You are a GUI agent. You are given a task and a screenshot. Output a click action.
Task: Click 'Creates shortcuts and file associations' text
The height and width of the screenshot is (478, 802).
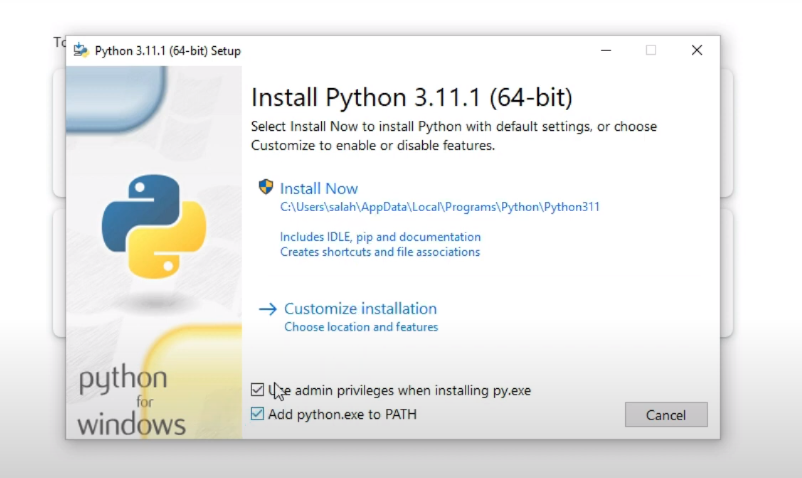tap(380, 252)
